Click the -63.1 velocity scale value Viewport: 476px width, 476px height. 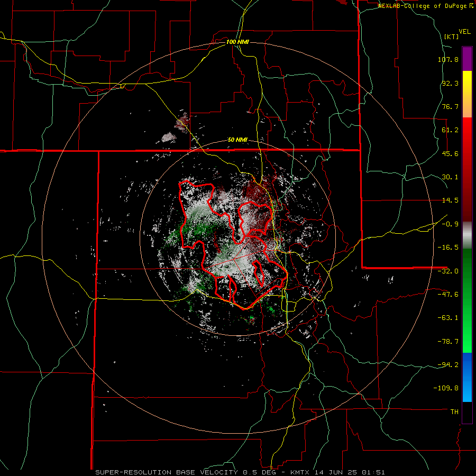coord(448,318)
